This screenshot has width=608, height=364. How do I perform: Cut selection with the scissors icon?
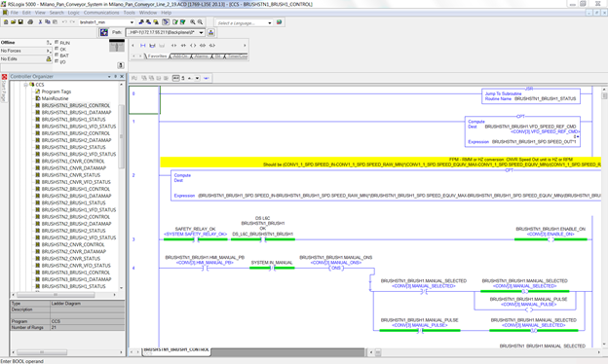pyautogui.click(x=40, y=22)
